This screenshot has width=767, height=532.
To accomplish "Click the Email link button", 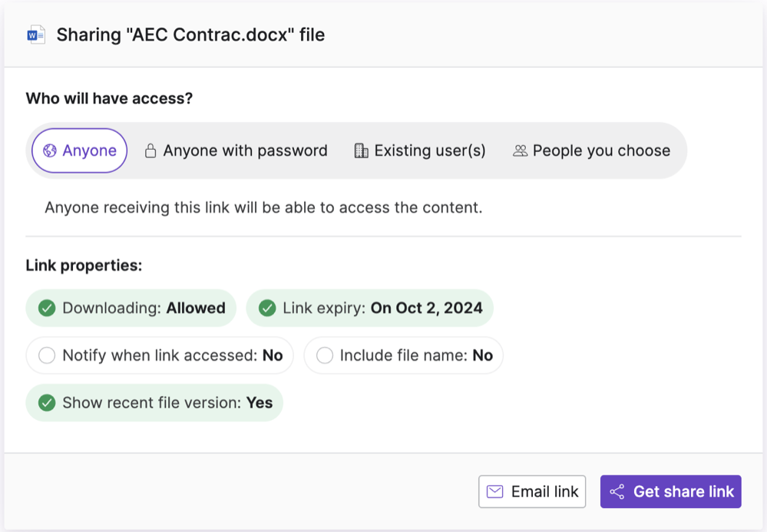I will pyautogui.click(x=532, y=491).
